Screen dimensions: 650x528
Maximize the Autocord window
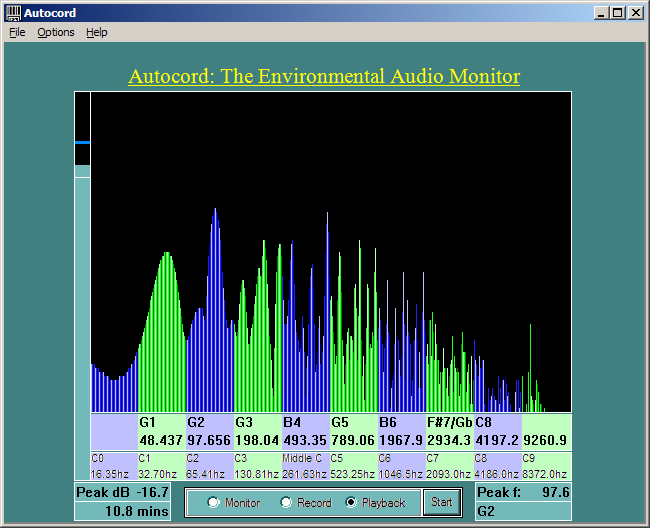tap(617, 13)
